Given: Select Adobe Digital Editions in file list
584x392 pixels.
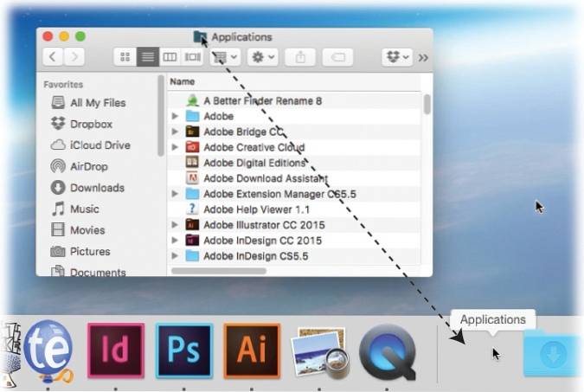Looking at the screenshot, I should pos(254,163).
